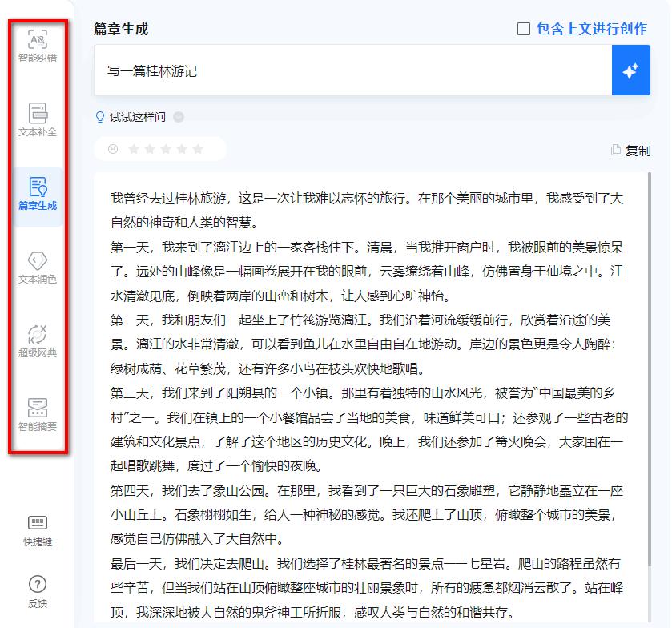Rate the result two stars
This screenshot has width=672, height=628.
click(150, 149)
